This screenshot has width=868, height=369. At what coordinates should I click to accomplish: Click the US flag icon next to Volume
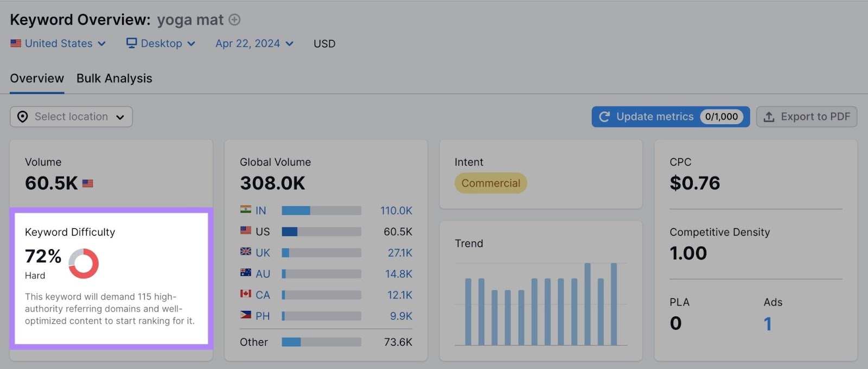point(87,184)
